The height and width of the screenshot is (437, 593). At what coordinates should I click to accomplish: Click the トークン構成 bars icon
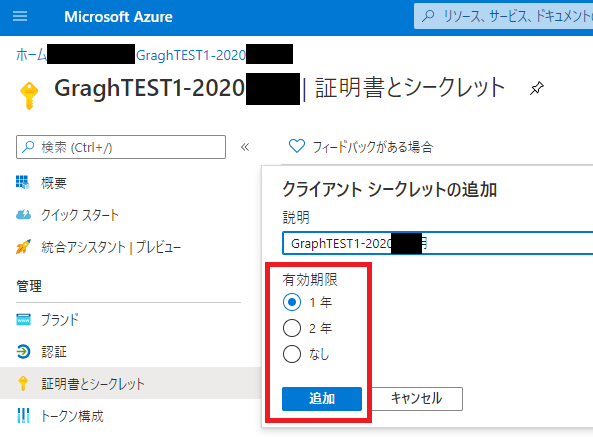coord(23,415)
